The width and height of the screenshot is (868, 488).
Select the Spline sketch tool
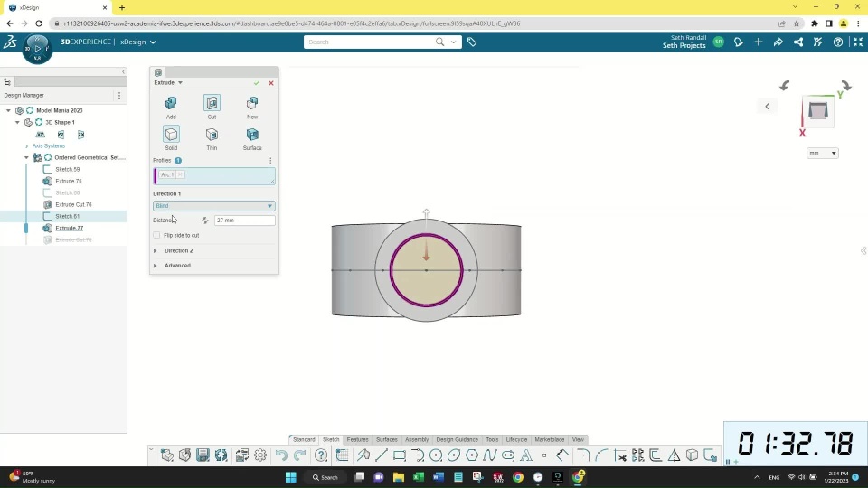[489, 455]
